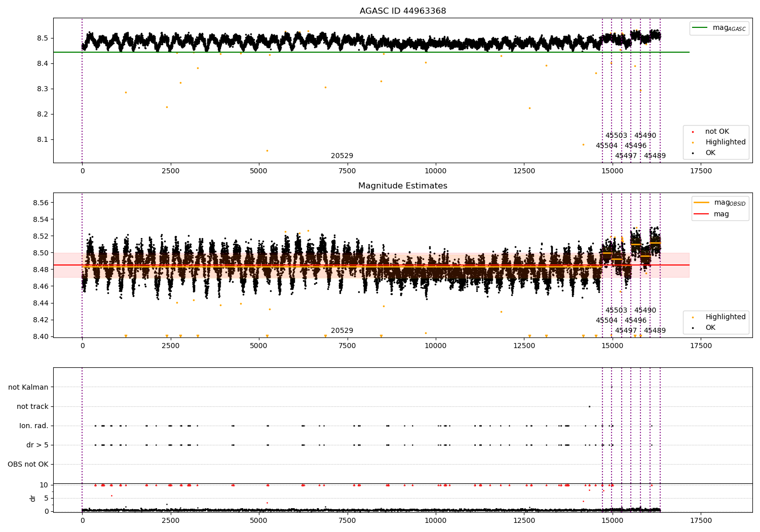Screen dimensions: 760x532
Task: Click the 'Magnitude Estimates' plot title
Action: pyautogui.click(x=403, y=185)
